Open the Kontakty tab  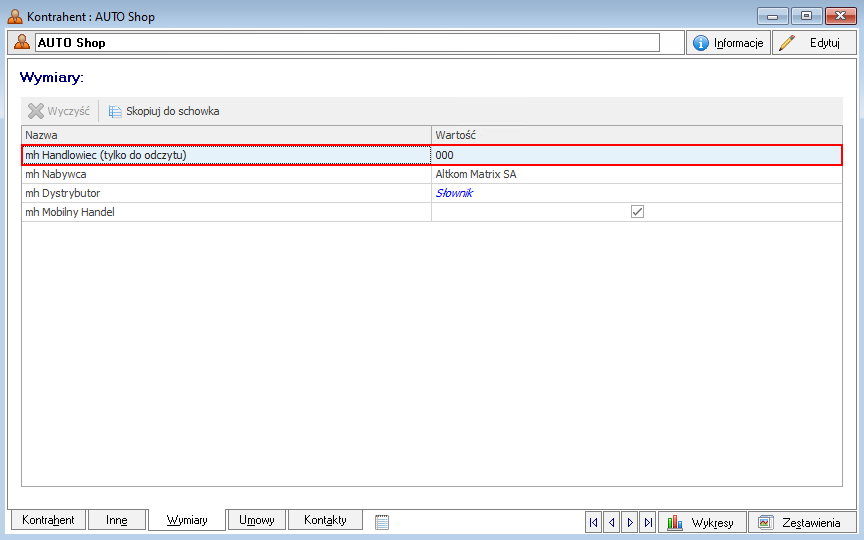pos(325,520)
